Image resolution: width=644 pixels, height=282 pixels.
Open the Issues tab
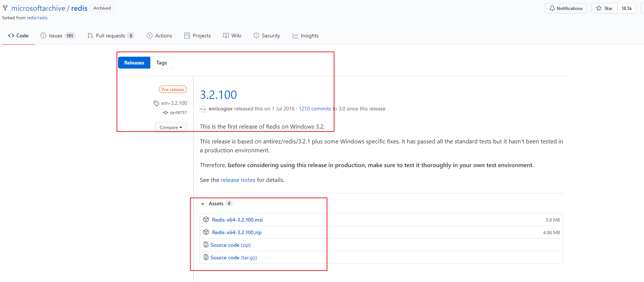[58, 36]
